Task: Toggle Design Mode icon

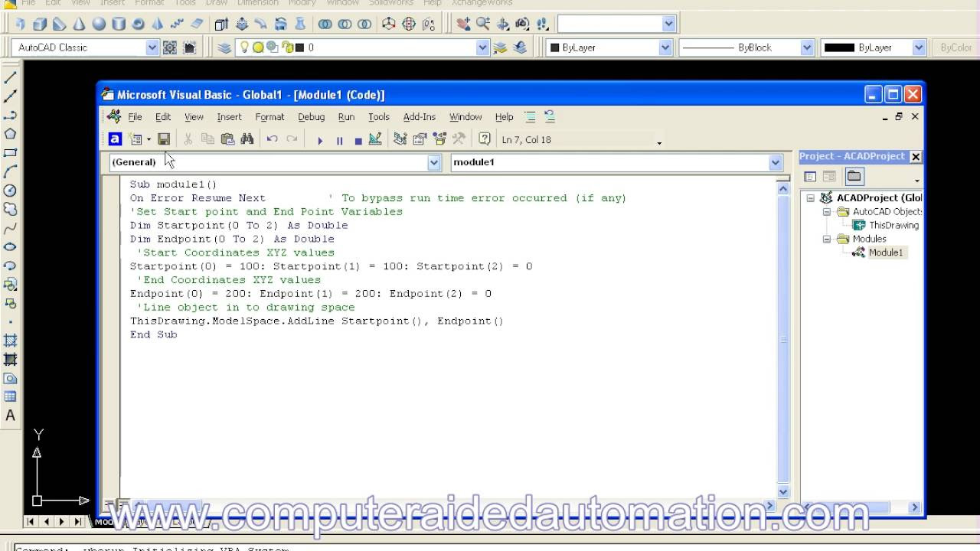Action: pos(374,139)
